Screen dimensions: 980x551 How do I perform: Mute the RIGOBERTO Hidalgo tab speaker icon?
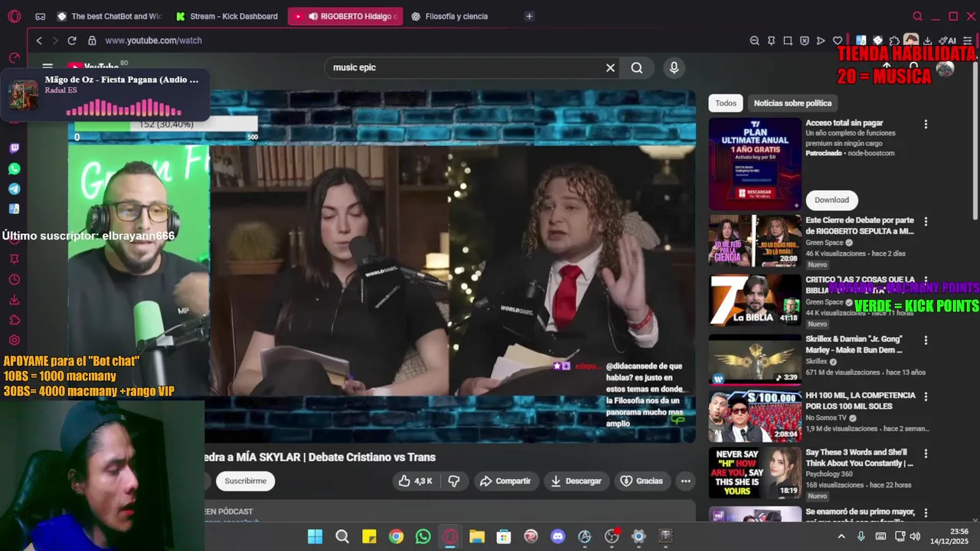pyautogui.click(x=313, y=16)
